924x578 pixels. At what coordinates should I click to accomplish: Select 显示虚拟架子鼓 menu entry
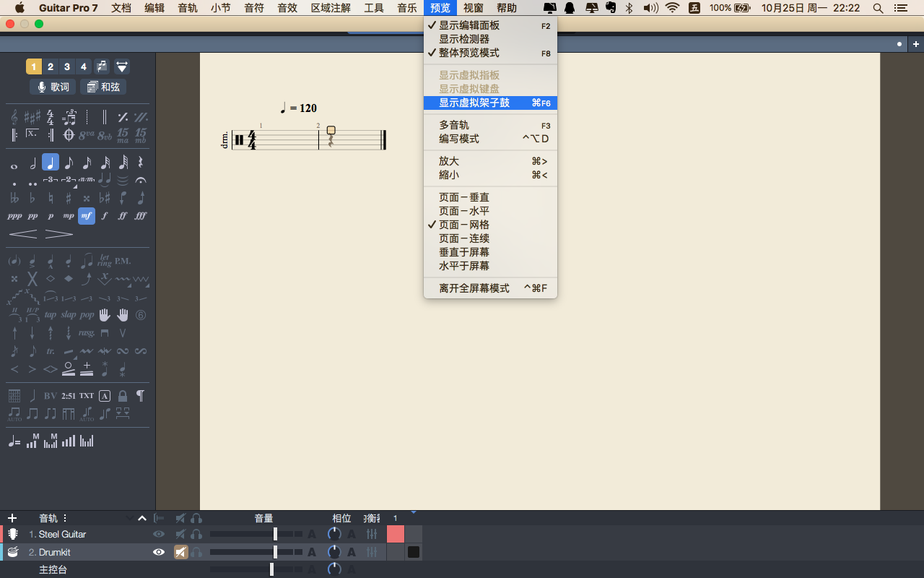click(x=474, y=103)
